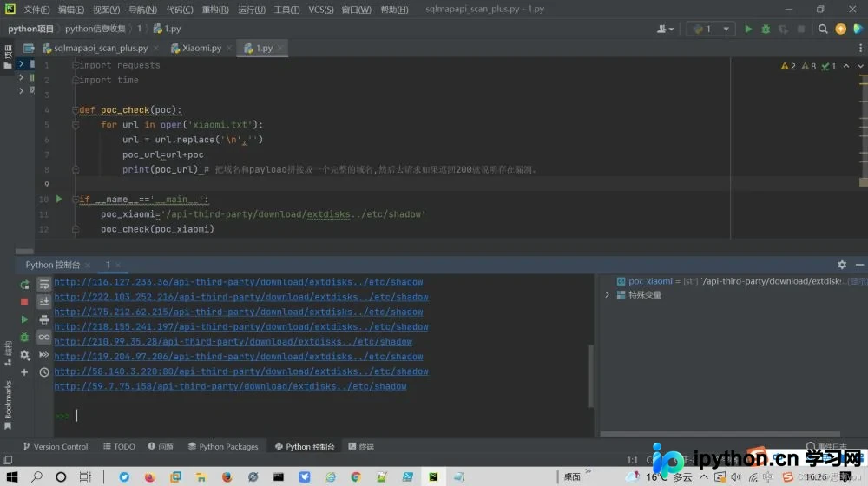Switch to sqlmapapi_scan_plus.py editor tab

coord(100,48)
